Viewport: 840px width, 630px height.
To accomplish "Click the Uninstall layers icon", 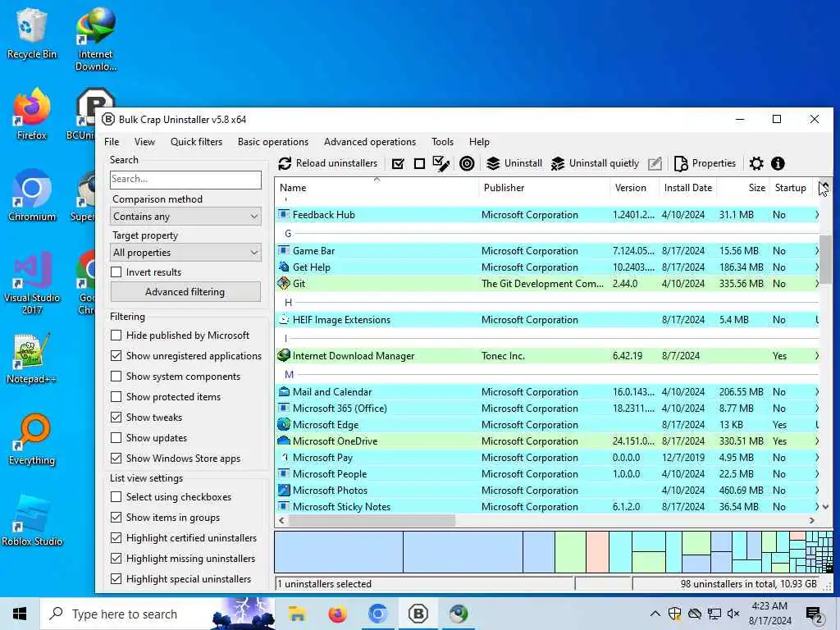I will 493,163.
